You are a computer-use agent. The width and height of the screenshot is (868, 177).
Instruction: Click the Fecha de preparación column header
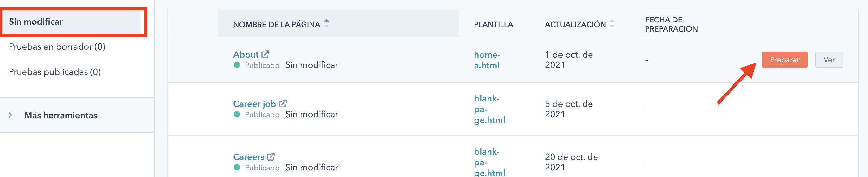pyautogui.click(x=671, y=24)
